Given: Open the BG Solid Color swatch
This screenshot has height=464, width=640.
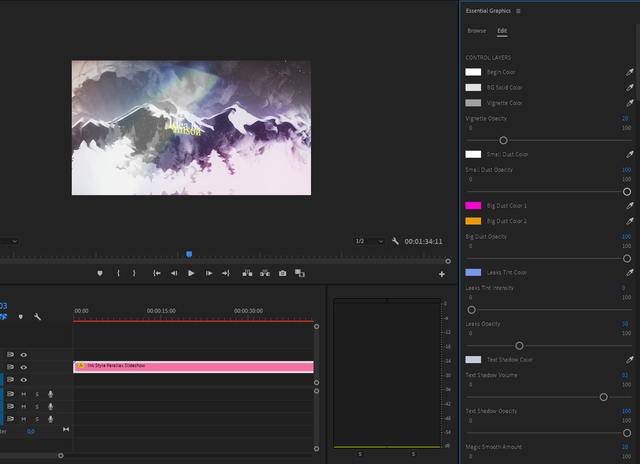Looking at the screenshot, I should (x=473, y=87).
